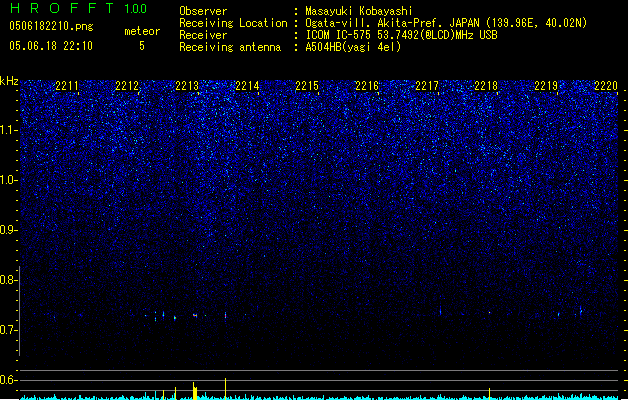Viewport: 629px width, 400px height.
Task: Click the 2215 time marker
Action: (307, 86)
